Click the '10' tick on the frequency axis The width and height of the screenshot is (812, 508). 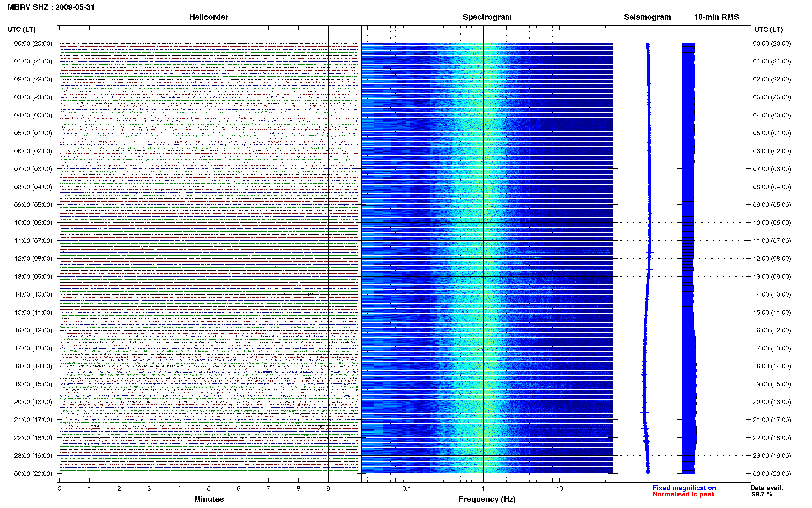click(x=559, y=489)
